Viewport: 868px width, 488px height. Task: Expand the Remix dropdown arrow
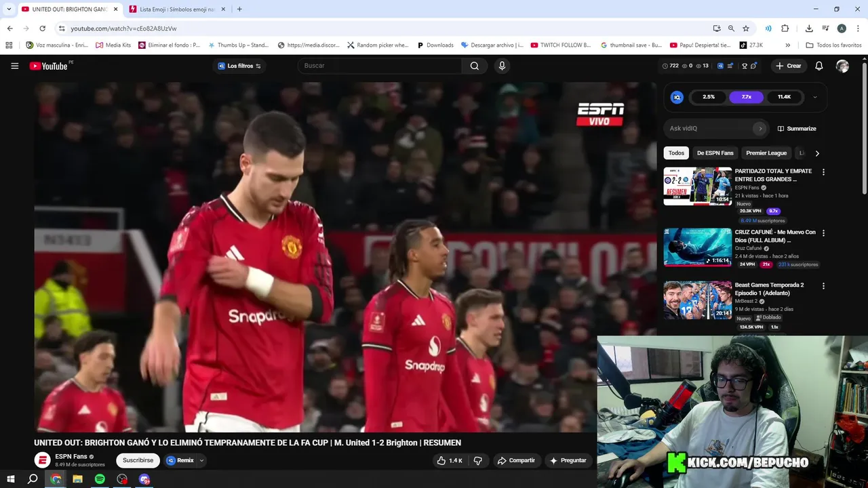point(201,460)
